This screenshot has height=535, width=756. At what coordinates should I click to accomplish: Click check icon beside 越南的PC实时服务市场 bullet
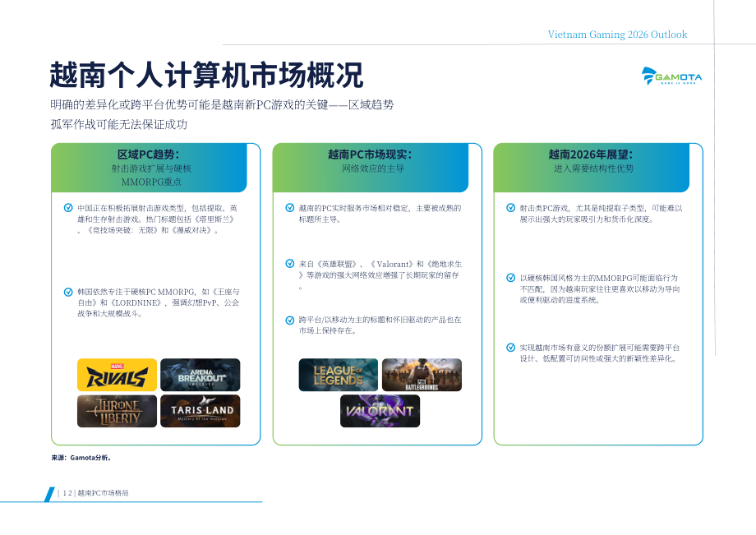click(x=290, y=208)
